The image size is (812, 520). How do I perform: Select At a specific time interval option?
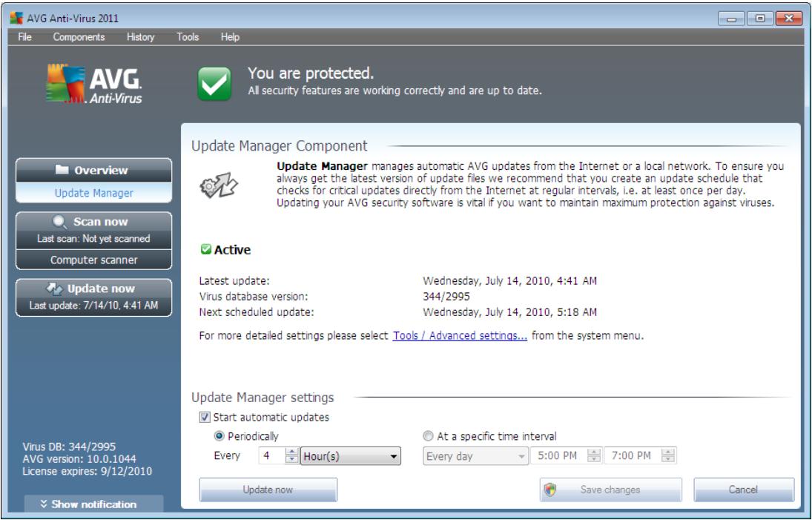point(428,436)
